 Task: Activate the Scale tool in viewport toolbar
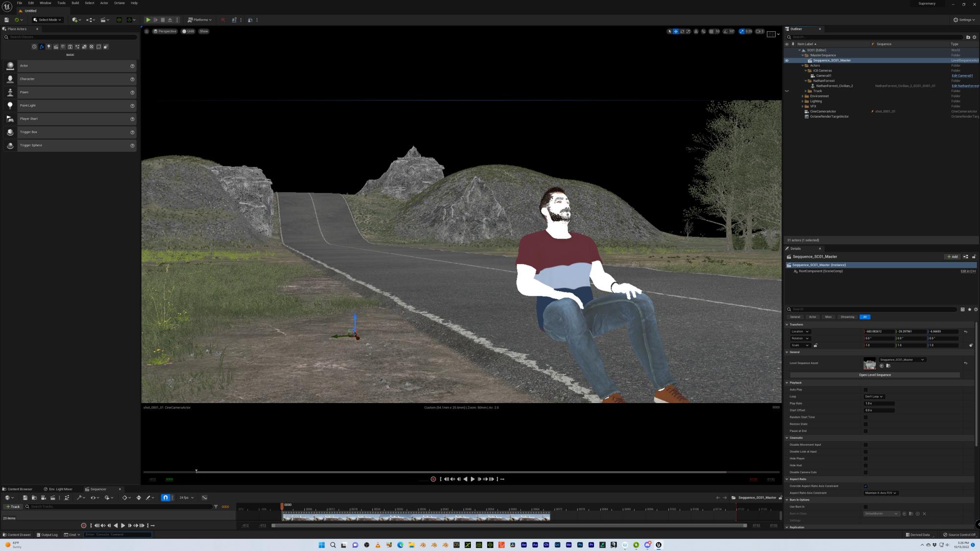coord(688,31)
